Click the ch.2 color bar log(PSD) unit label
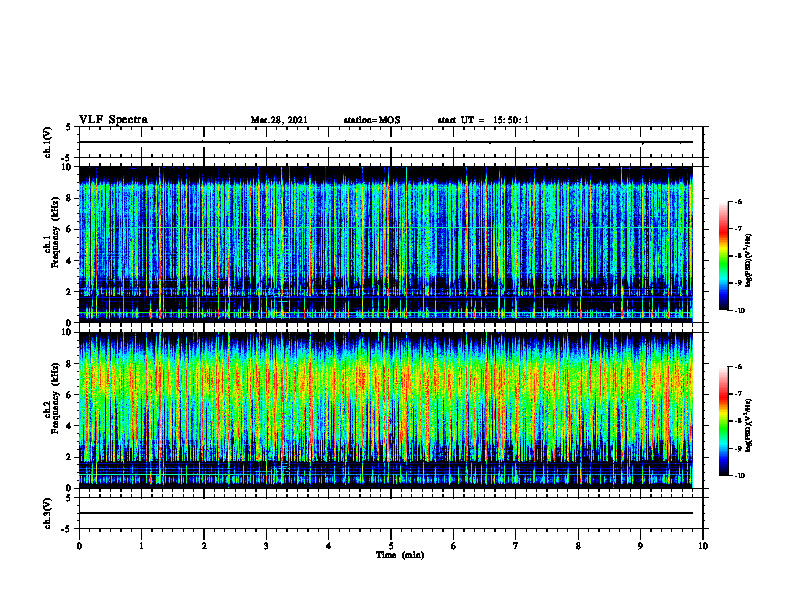792x612 pixels. 749,425
